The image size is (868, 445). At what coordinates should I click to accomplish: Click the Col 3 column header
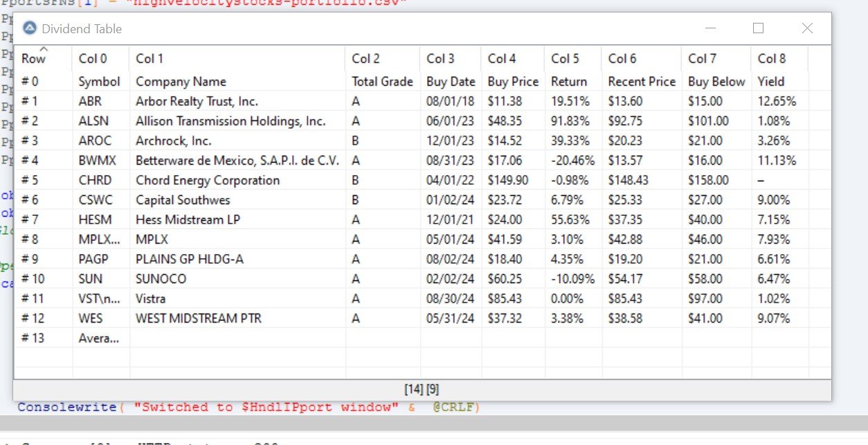click(451, 58)
